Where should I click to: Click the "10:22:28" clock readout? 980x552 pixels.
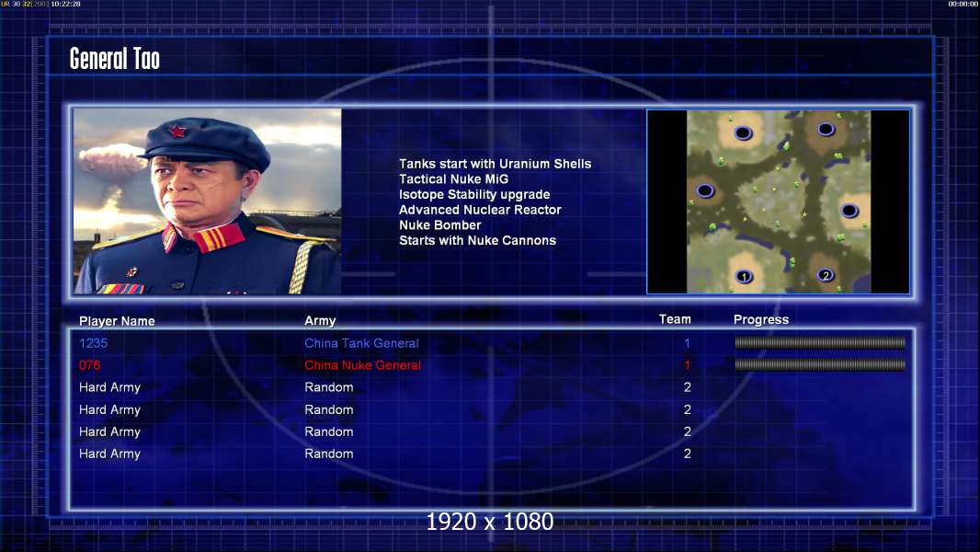click(65, 4)
